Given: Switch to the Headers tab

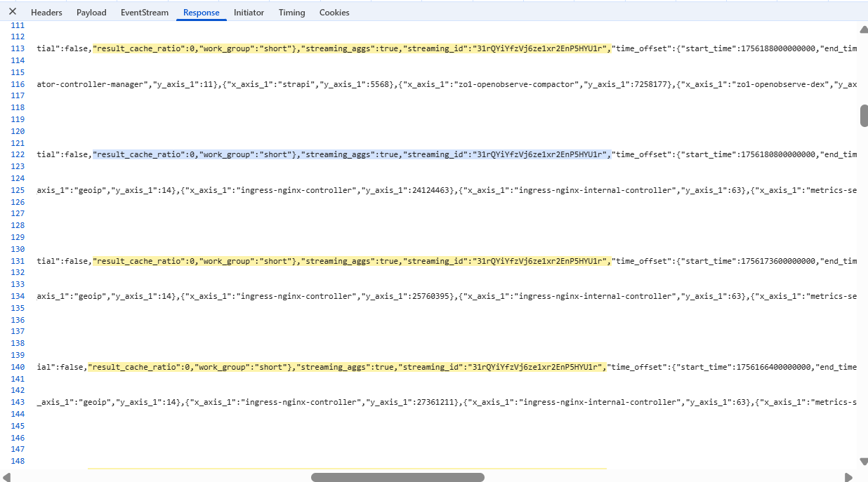Looking at the screenshot, I should [x=46, y=12].
